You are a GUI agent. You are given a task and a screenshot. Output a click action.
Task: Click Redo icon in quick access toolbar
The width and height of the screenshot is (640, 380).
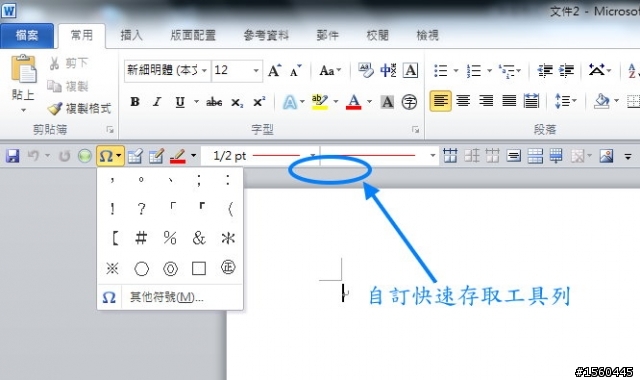click(64, 156)
